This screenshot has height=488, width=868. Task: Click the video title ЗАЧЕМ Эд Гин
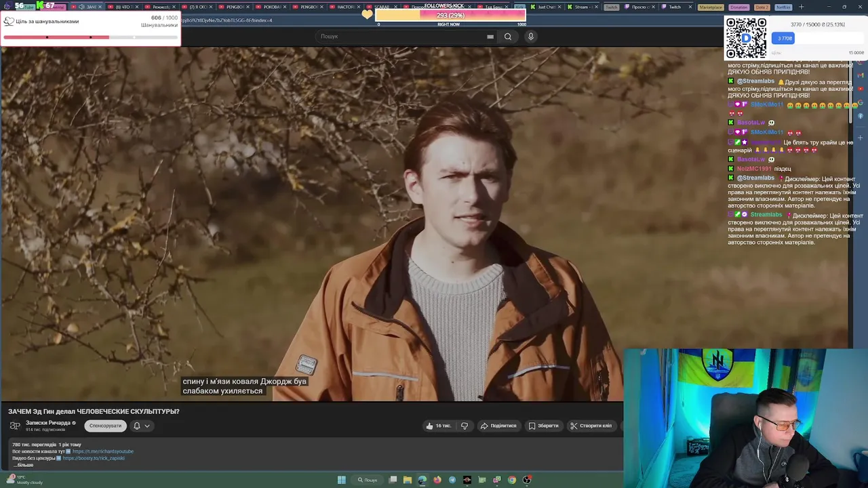click(94, 411)
